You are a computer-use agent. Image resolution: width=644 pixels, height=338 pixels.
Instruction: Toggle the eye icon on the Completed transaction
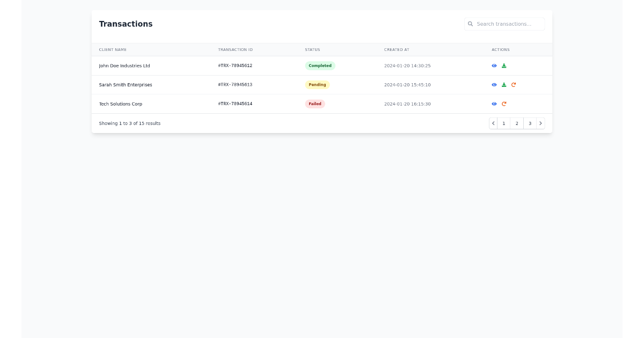coord(494,65)
